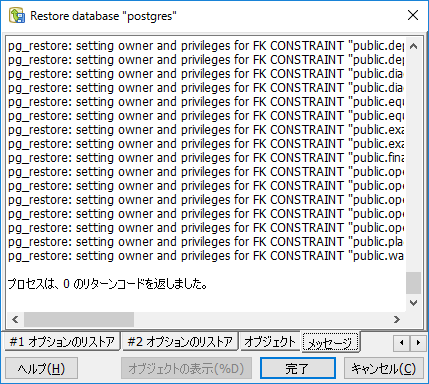Click the log line ending "public.fina"
This screenshot has width=429, height=384.
click(206, 158)
